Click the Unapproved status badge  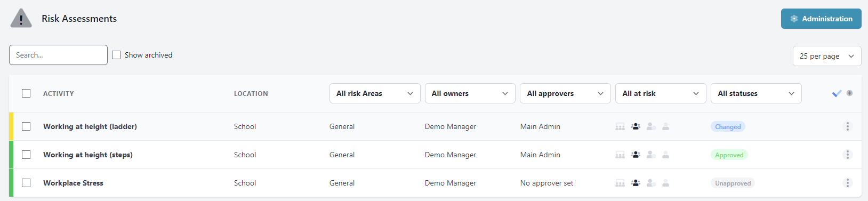click(x=733, y=183)
